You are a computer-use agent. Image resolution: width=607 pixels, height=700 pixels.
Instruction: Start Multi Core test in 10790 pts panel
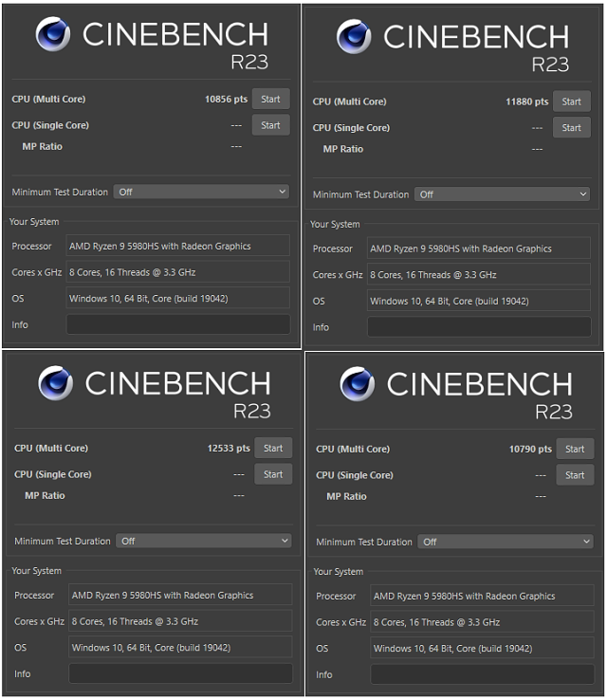575,449
